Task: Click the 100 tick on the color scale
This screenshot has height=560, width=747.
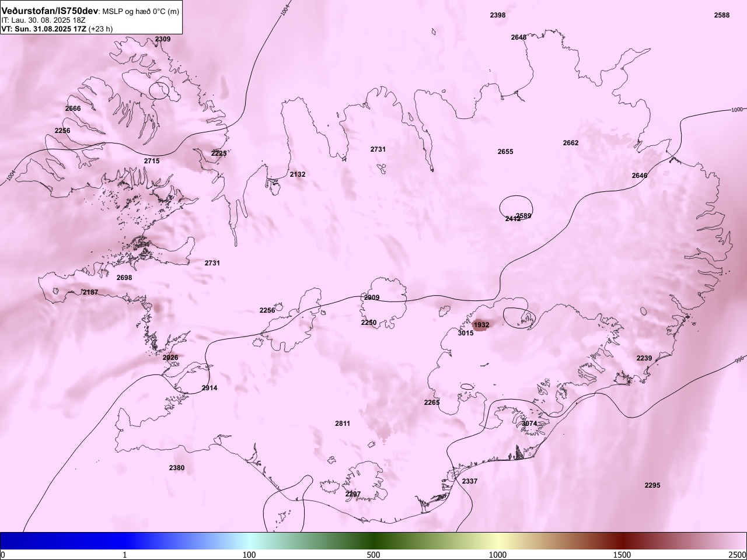Action: (249, 555)
